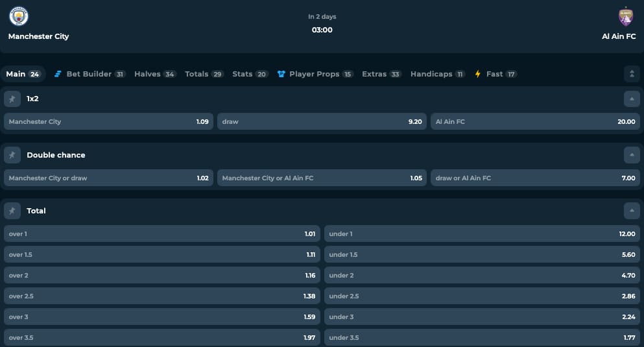Choose under 3 at 2.24

pyautogui.click(x=482, y=317)
